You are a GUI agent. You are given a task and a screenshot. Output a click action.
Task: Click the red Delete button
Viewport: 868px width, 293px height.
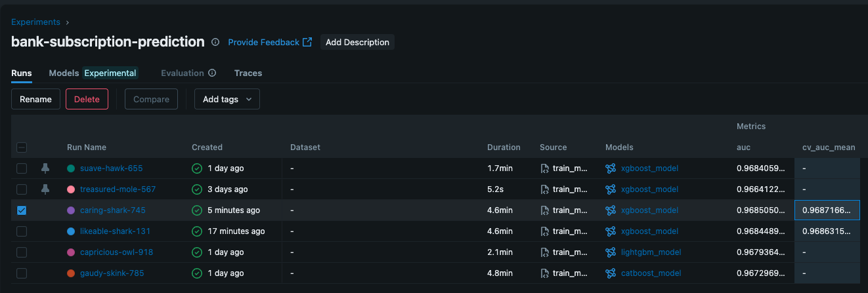point(87,99)
